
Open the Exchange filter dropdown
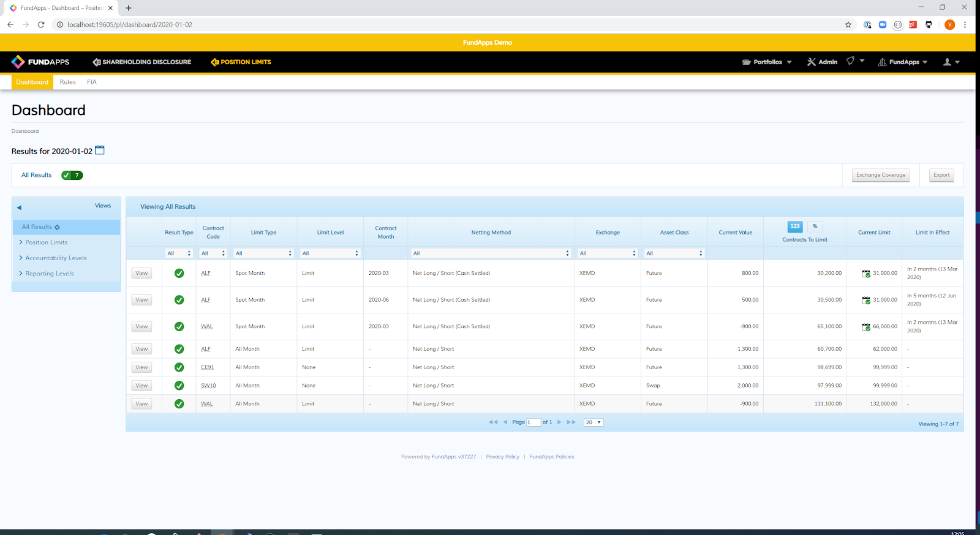(608, 253)
